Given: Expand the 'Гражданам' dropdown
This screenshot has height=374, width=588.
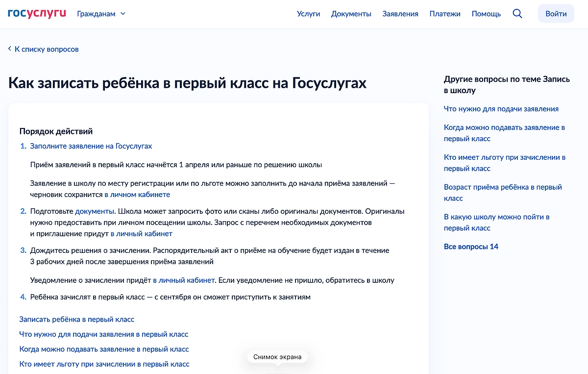Looking at the screenshot, I should 100,14.
